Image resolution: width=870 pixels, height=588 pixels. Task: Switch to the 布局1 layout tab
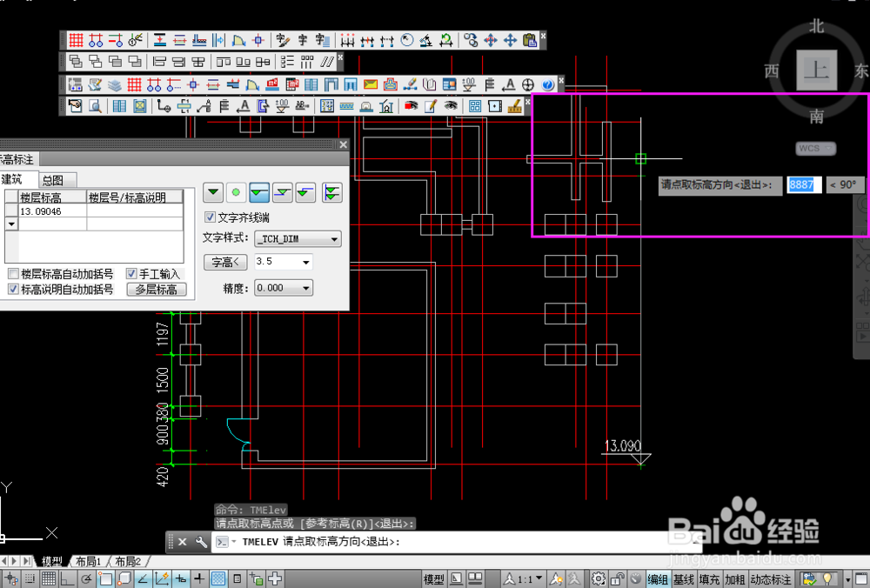[x=88, y=561]
